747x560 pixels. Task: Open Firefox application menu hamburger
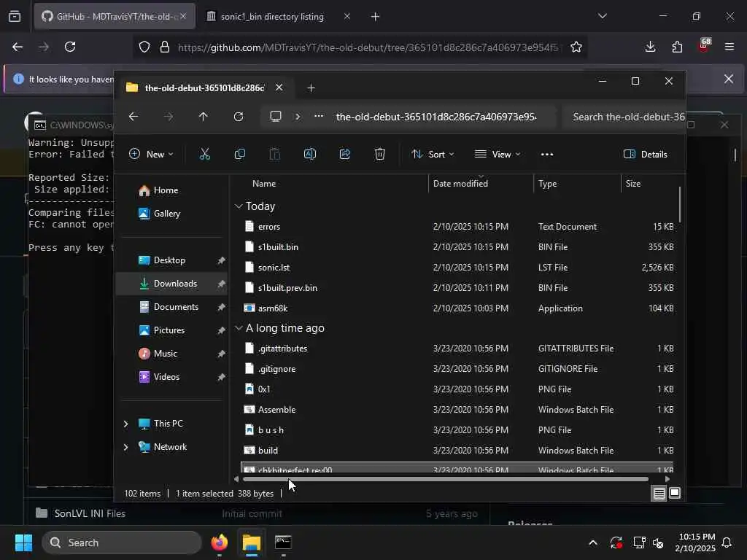729,47
